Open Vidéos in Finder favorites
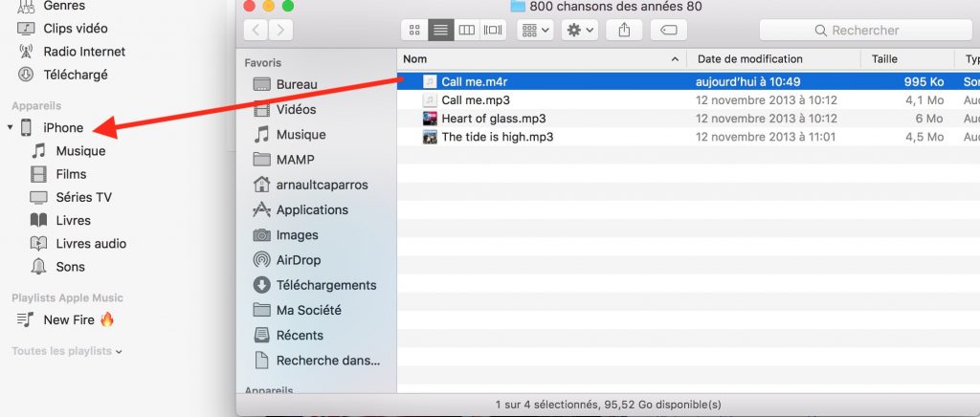The width and height of the screenshot is (980, 417). [x=297, y=109]
